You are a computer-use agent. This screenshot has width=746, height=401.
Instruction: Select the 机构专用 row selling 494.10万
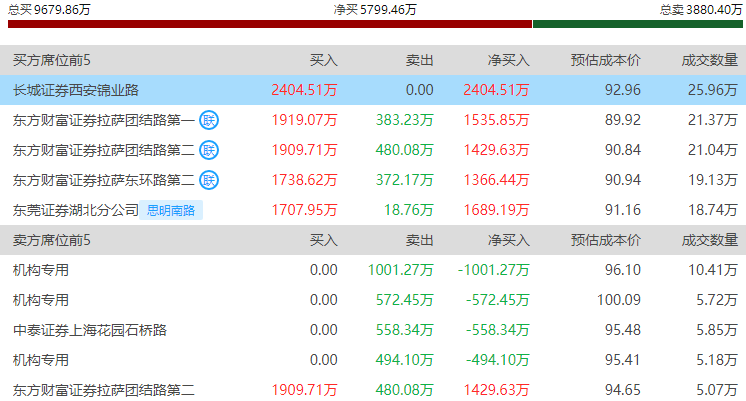[373, 360]
